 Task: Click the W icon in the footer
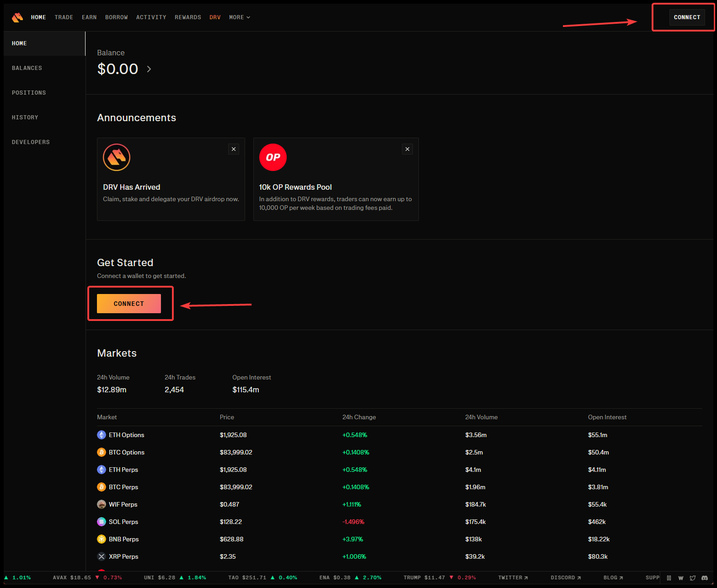[681, 578]
